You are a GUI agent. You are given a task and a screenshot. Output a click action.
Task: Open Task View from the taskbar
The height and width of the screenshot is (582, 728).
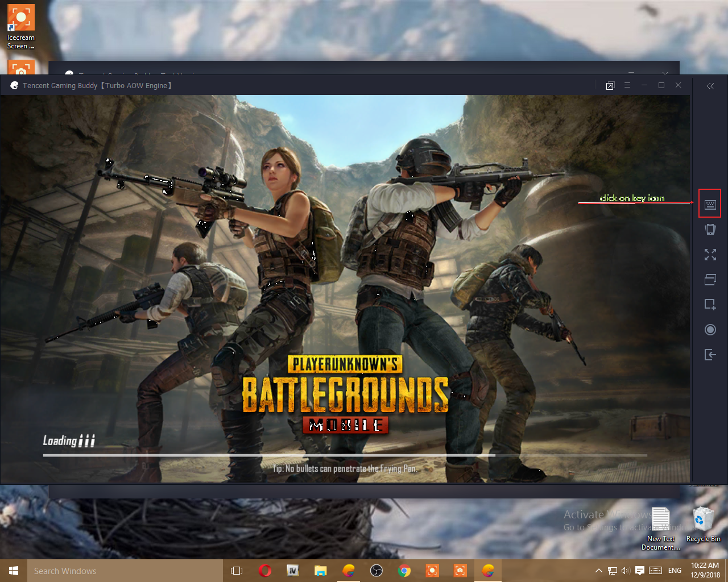[237, 571]
